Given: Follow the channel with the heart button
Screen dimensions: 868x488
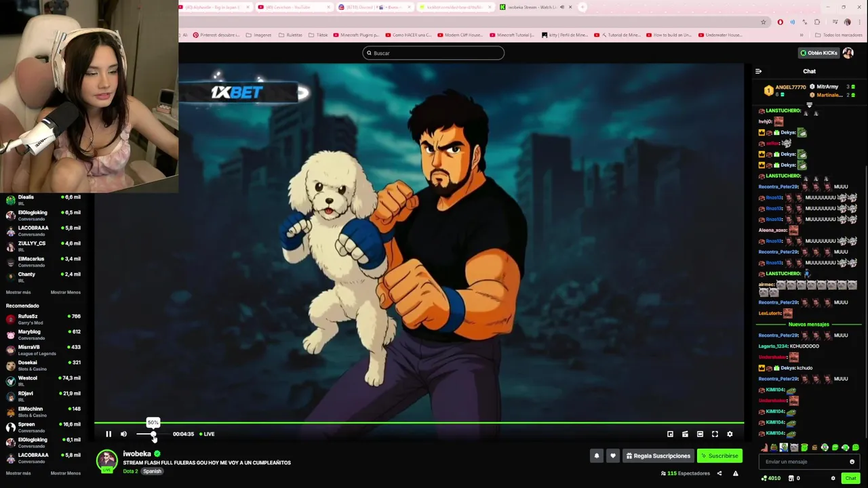Looking at the screenshot, I should point(613,455).
